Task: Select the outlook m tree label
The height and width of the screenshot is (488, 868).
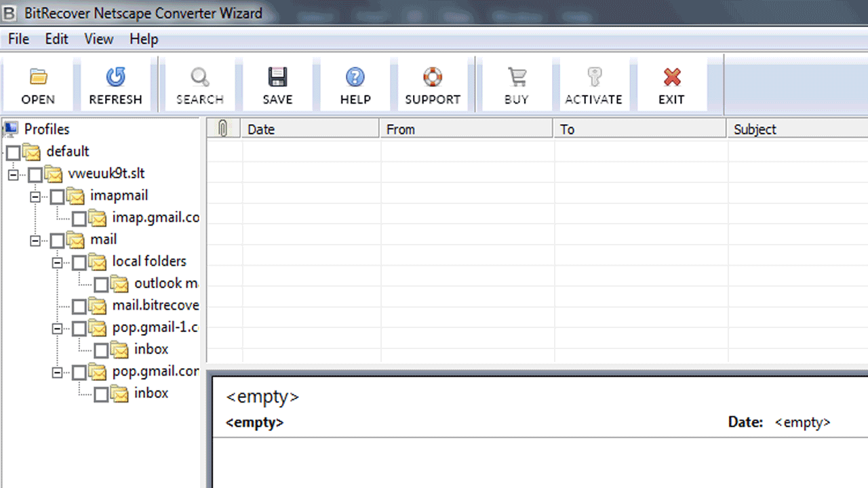Action: click(x=167, y=283)
